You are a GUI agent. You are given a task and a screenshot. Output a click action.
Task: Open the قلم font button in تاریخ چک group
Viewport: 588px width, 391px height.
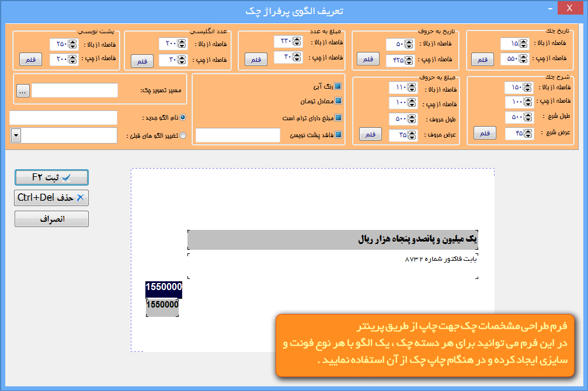[x=482, y=60]
